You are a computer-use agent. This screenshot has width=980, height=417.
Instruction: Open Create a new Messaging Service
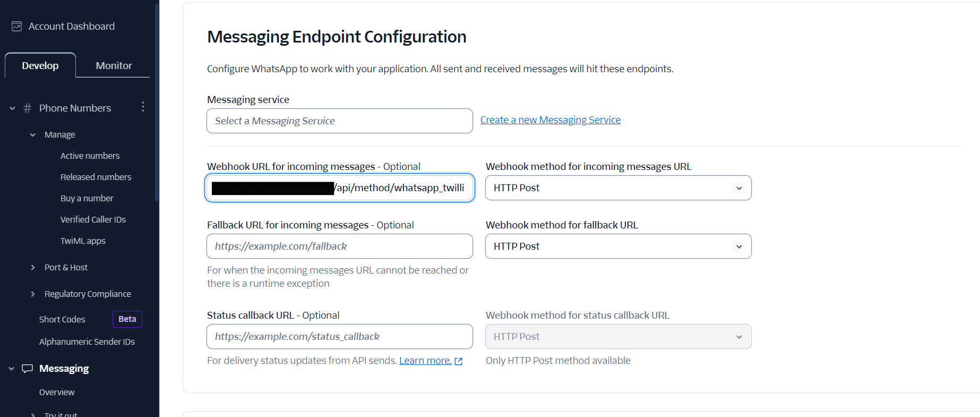550,120
